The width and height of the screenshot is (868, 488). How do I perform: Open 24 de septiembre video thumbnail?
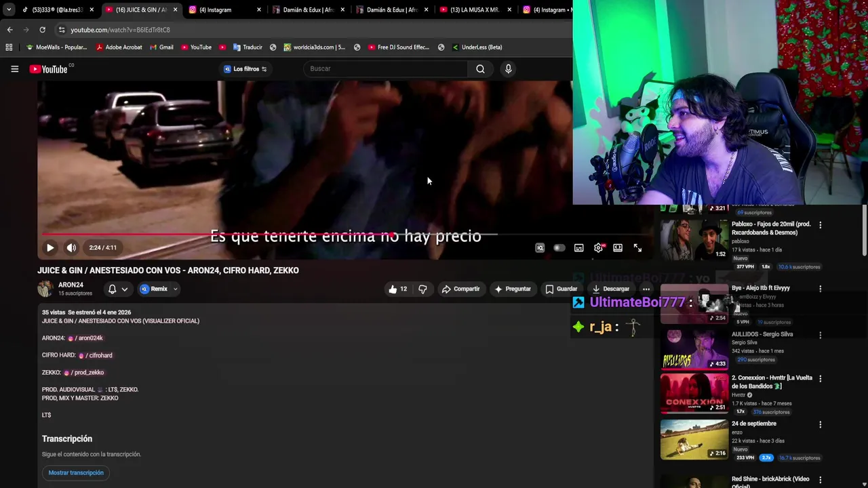coord(694,439)
